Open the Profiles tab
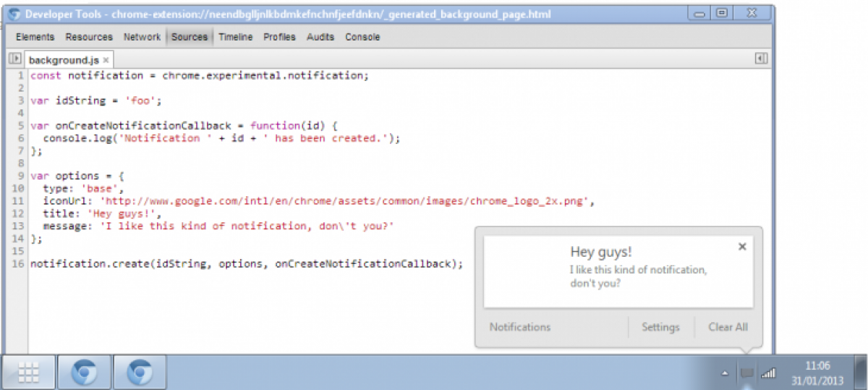The height and width of the screenshot is (390, 868). [x=279, y=37]
